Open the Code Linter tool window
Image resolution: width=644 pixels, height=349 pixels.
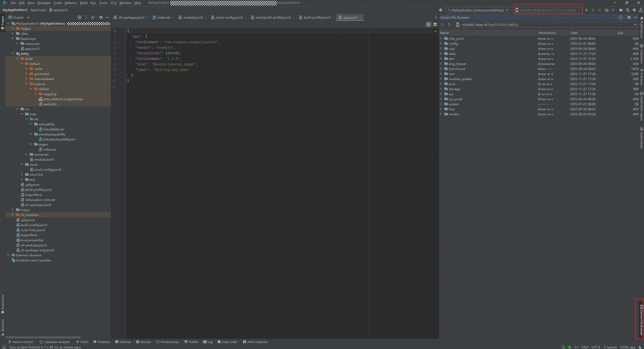click(227, 342)
